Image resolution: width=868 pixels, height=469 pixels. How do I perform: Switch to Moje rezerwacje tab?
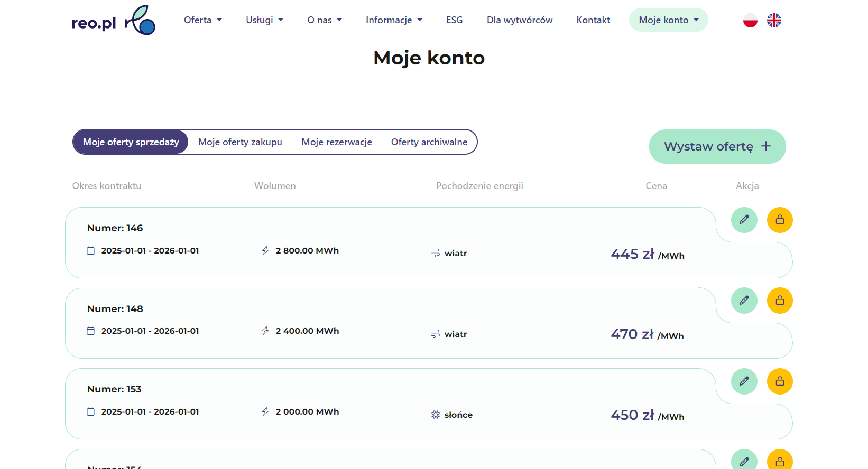[337, 142]
